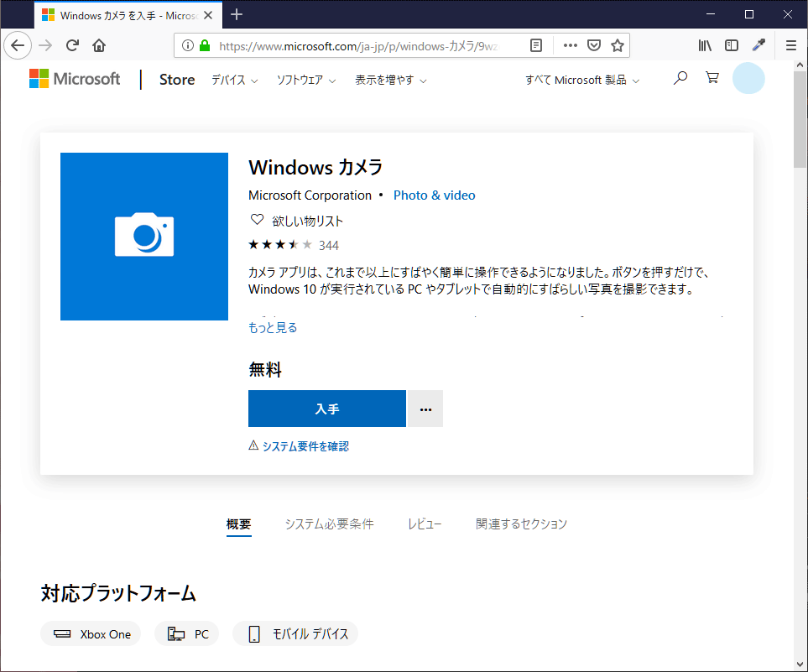Open more options next to 入手 button
808x672 pixels.
(425, 409)
